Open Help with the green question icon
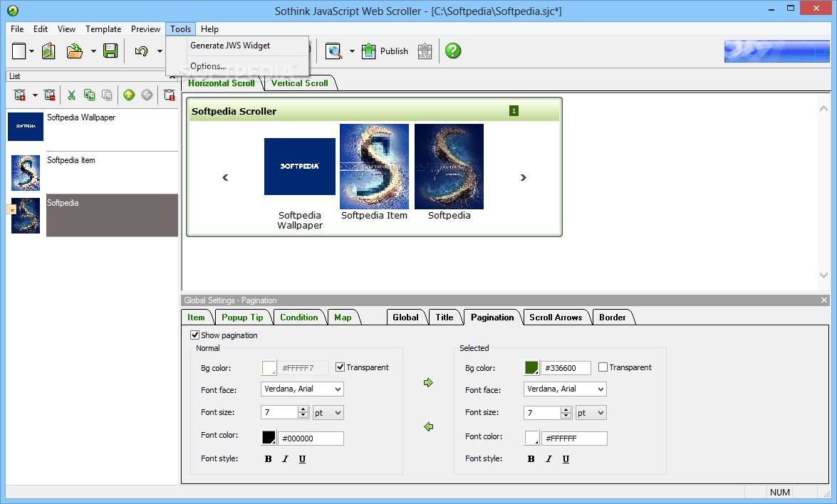Viewport: 837px width, 504px height. pyautogui.click(x=453, y=51)
